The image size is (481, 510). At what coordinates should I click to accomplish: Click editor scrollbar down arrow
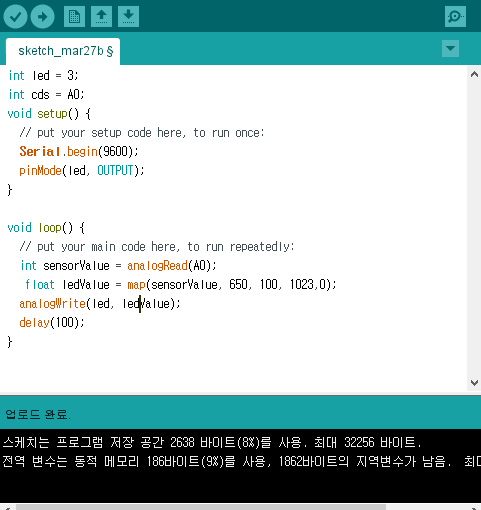[474, 383]
